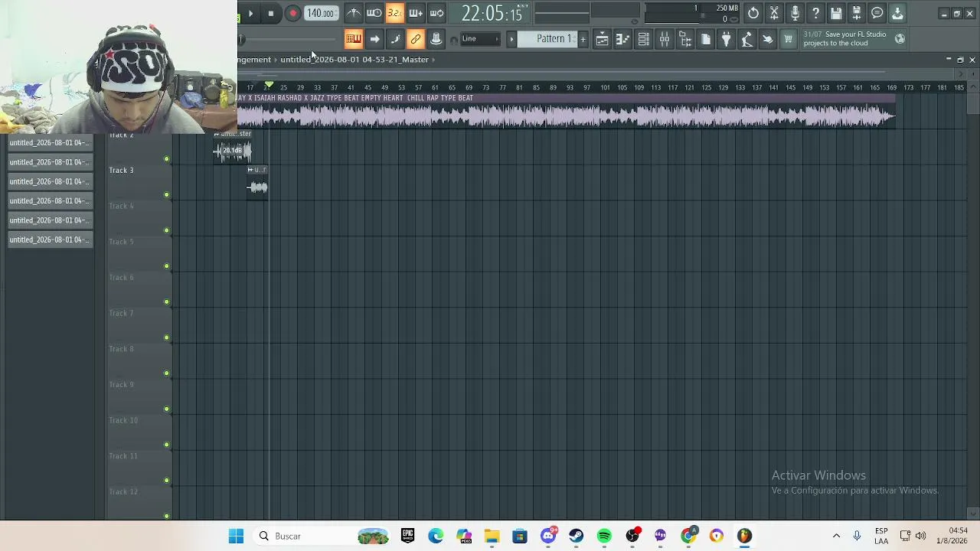980x551 pixels.
Task: Expand the system tray hidden icons chevron
Action: point(836,536)
